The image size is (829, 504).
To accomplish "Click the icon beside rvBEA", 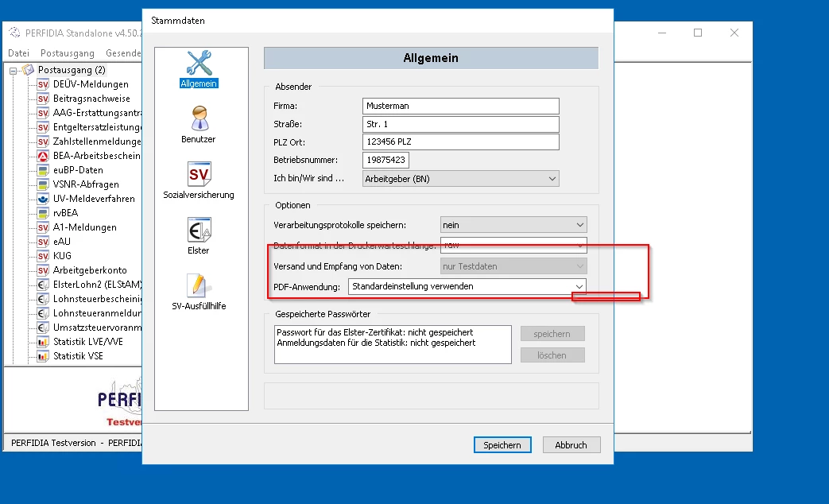I will click(x=44, y=213).
